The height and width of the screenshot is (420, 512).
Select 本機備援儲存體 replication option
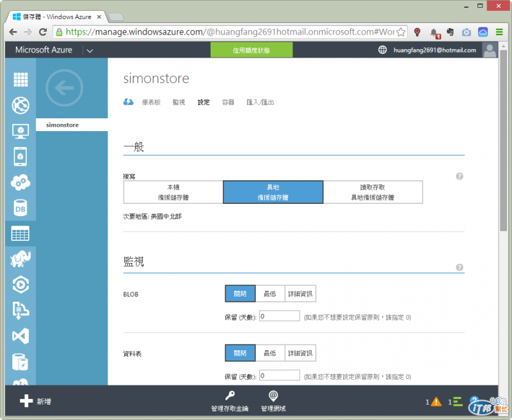tap(173, 192)
